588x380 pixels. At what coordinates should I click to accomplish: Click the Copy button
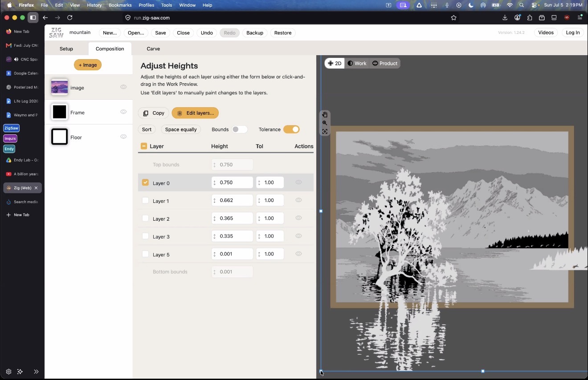154,113
